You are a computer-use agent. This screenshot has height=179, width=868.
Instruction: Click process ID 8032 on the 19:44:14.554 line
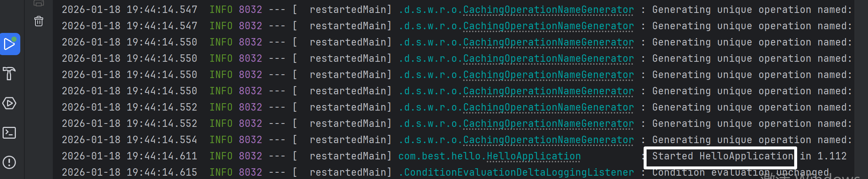point(251,140)
